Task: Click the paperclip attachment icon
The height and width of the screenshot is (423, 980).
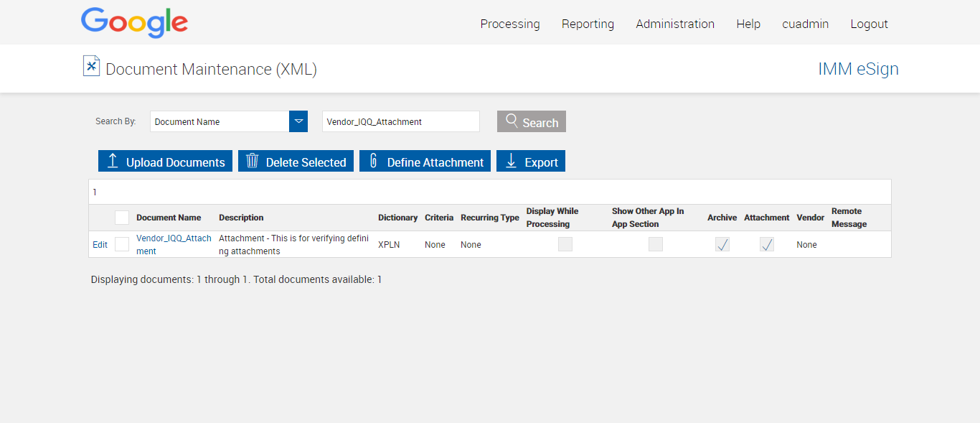Action: 373,161
